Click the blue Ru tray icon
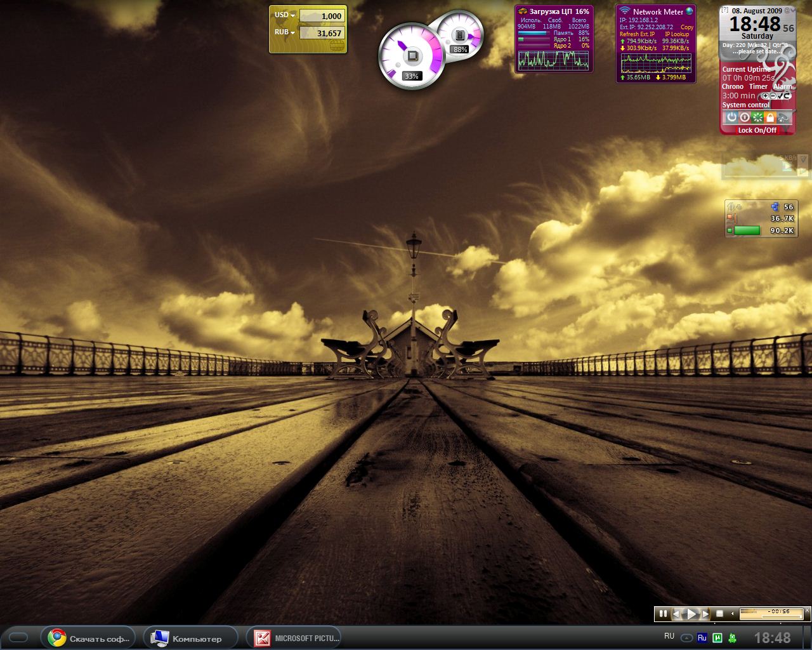Image resolution: width=812 pixels, height=650 pixels. [702, 638]
